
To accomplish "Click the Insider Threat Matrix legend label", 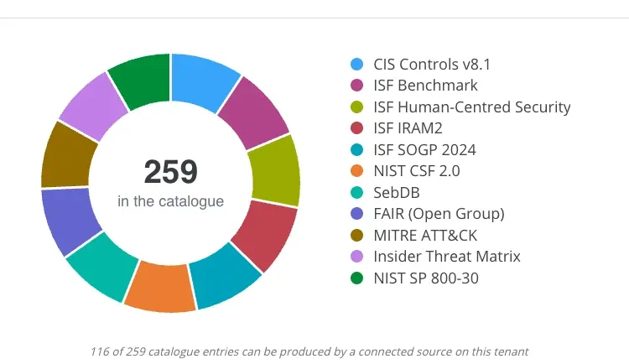I will (447, 257).
